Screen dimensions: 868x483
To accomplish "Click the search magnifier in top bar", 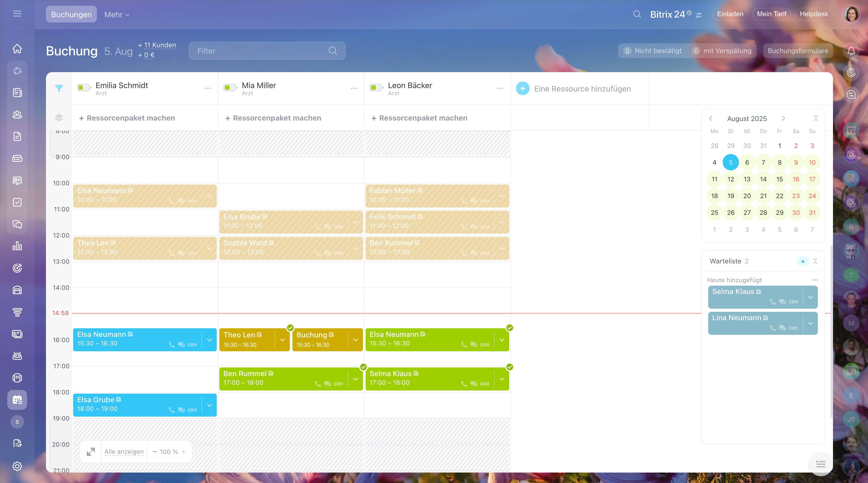I will (637, 14).
